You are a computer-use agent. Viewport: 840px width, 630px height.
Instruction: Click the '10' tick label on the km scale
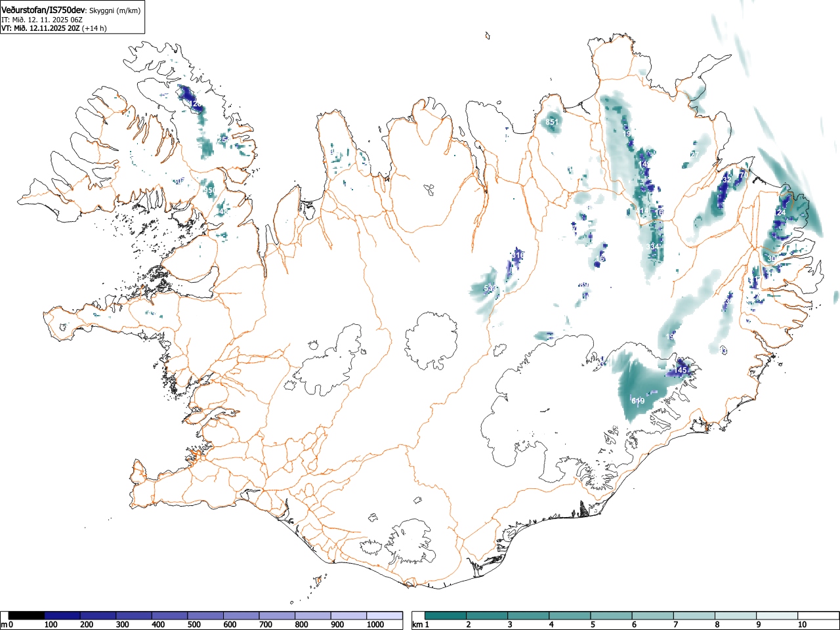(x=802, y=625)
